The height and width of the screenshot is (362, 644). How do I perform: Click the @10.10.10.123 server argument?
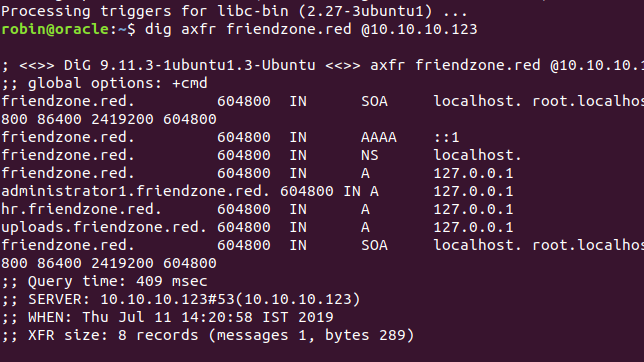419,29
